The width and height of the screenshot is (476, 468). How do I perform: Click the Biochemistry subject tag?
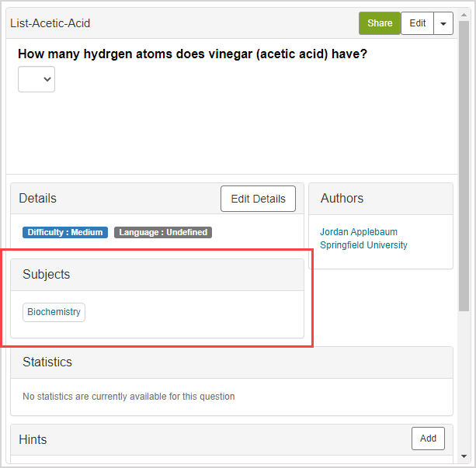(x=54, y=312)
